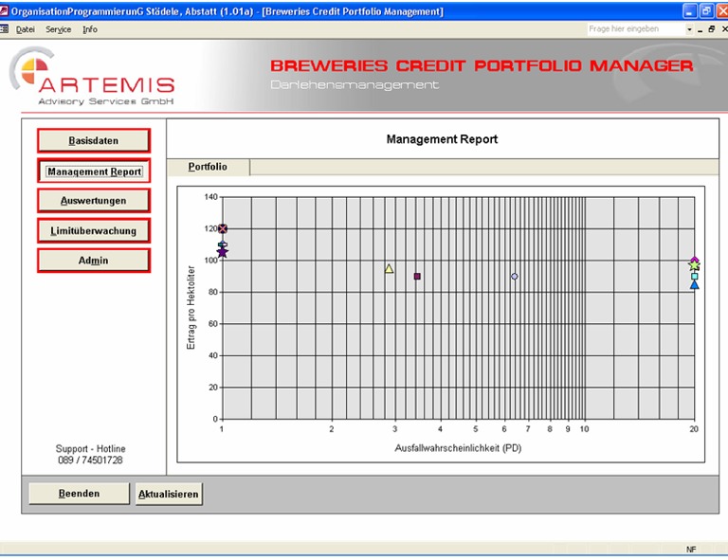Click the Beenden button
The width and height of the screenshot is (728, 560).
[x=79, y=493]
